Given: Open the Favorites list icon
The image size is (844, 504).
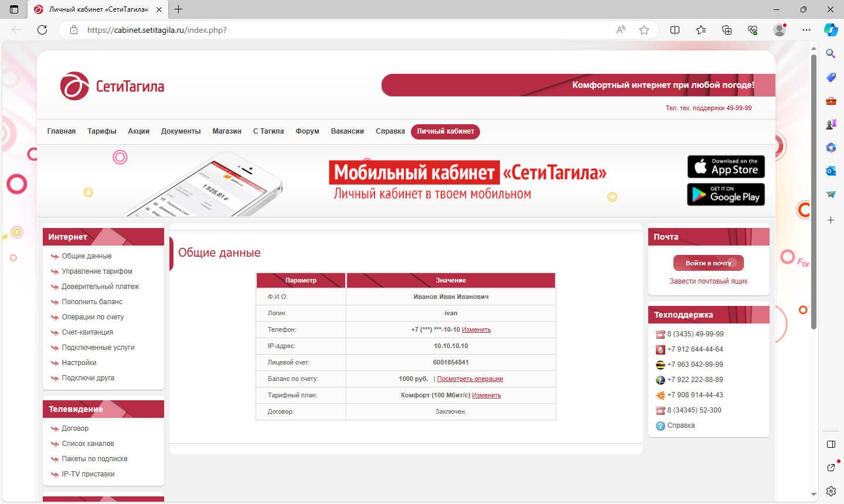Looking at the screenshot, I should pyautogui.click(x=701, y=30).
